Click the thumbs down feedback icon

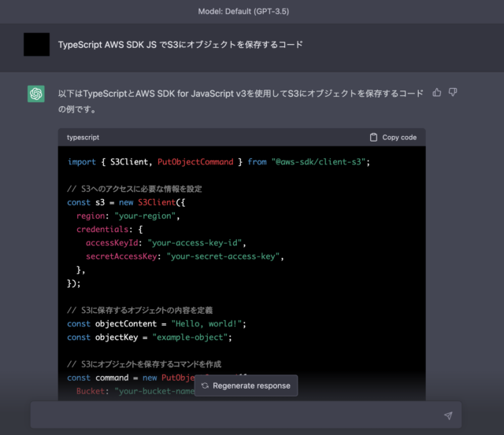[453, 93]
